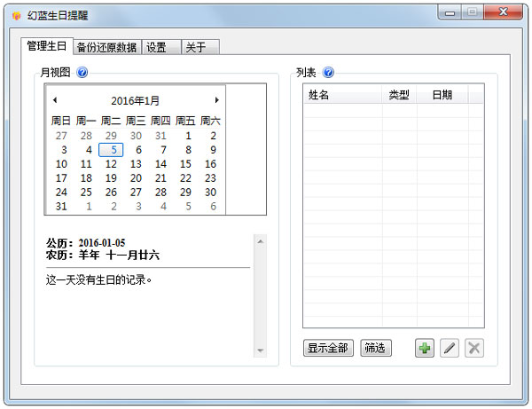The height and width of the screenshot is (409, 532).
Task: Open the 关于 tab
Action: point(195,48)
